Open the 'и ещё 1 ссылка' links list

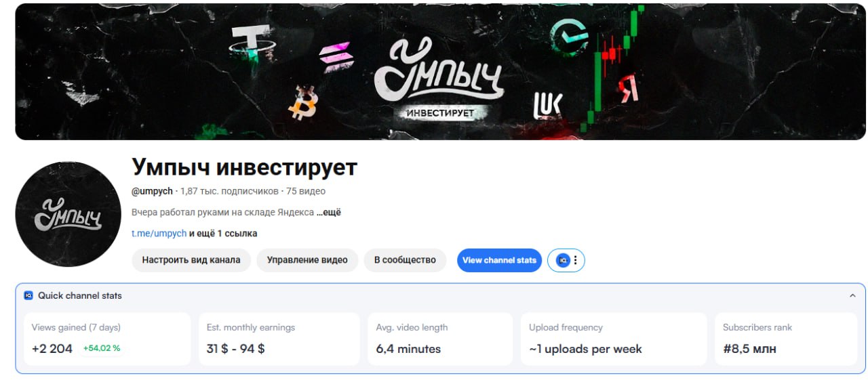(223, 233)
